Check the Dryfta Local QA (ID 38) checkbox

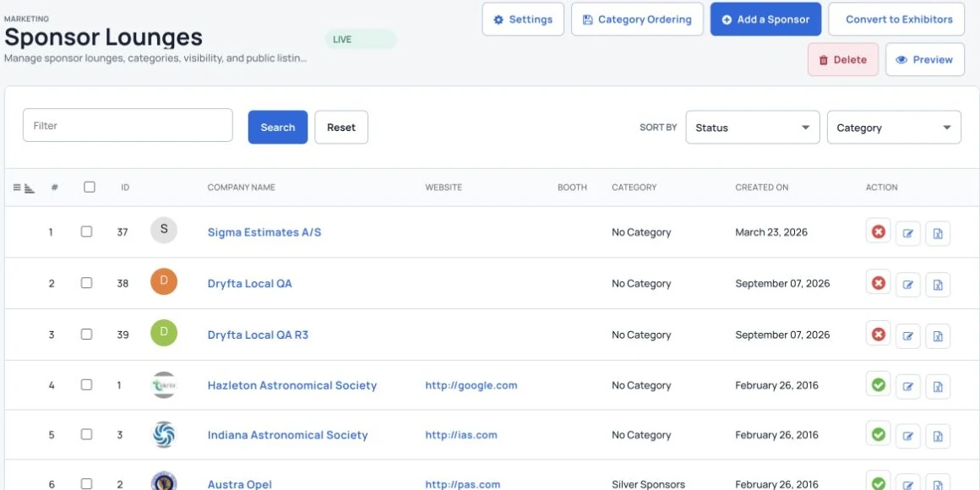tap(86, 282)
